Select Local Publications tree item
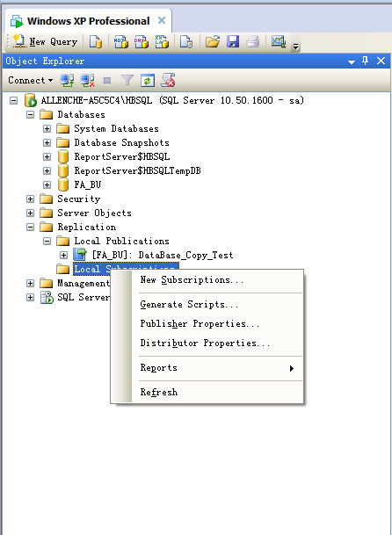392x535 pixels. click(121, 242)
